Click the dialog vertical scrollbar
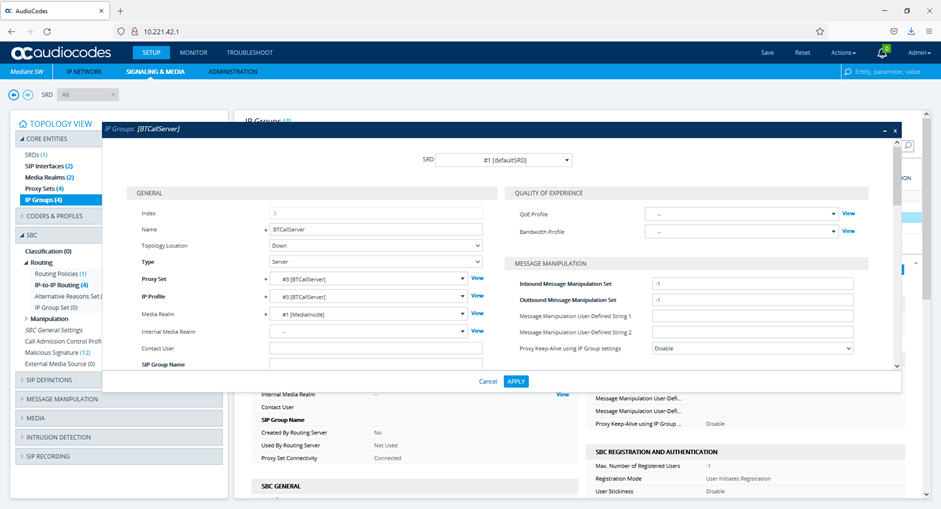 coord(897,176)
